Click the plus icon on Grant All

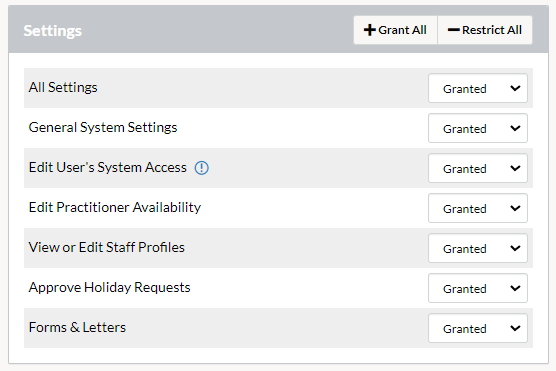(369, 30)
